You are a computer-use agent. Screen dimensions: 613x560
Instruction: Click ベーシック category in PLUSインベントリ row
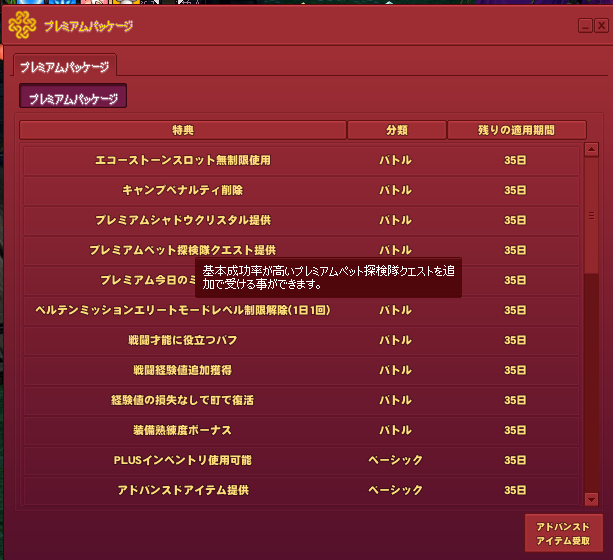[x=395, y=460]
